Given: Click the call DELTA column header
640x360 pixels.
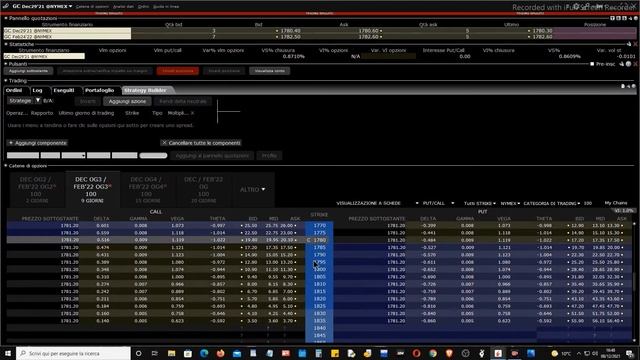Looking at the screenshot, I should [x=101, y=219].
